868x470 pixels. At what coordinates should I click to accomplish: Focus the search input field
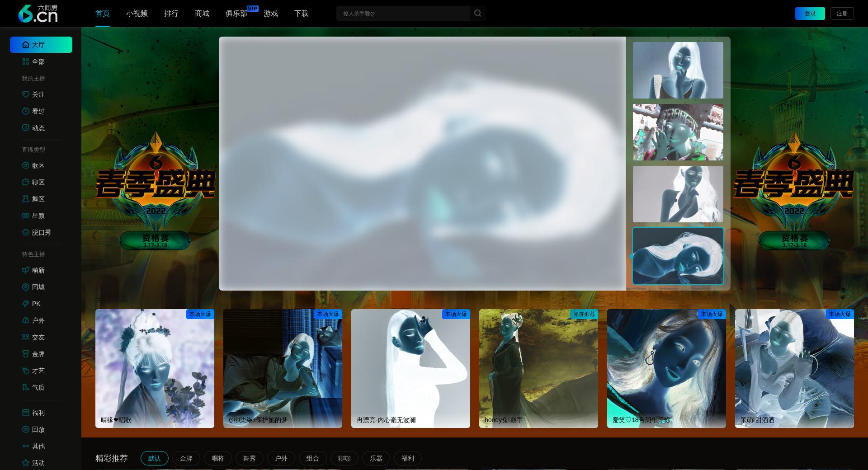403,14
